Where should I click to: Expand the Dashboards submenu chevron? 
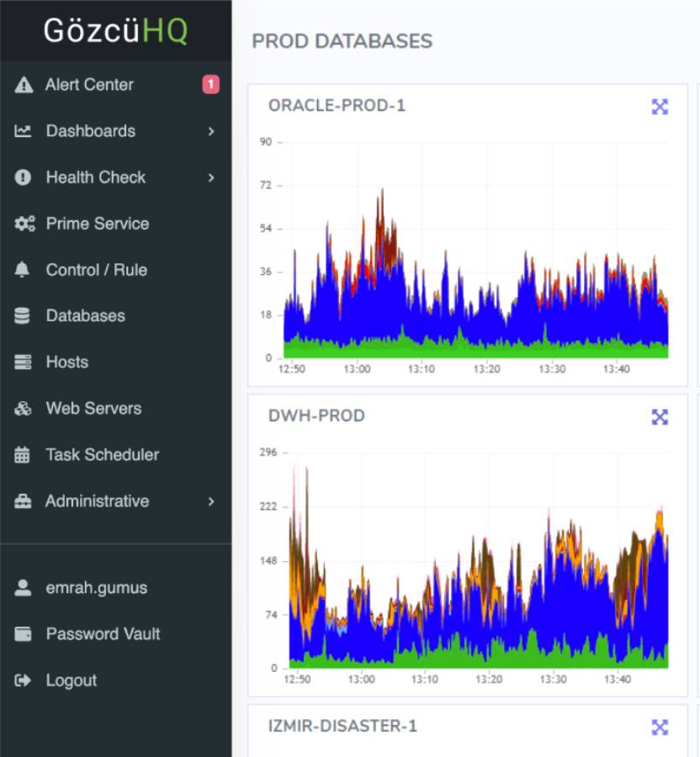click(x=211, y=131)
